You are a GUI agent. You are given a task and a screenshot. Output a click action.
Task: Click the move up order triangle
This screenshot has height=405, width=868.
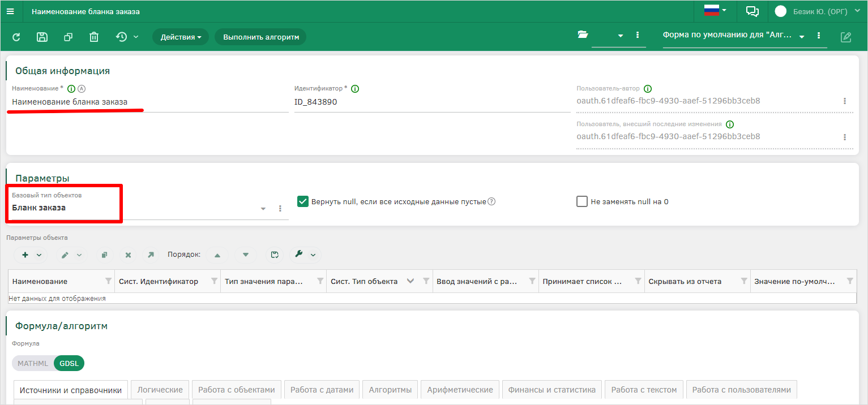(217, 255)
